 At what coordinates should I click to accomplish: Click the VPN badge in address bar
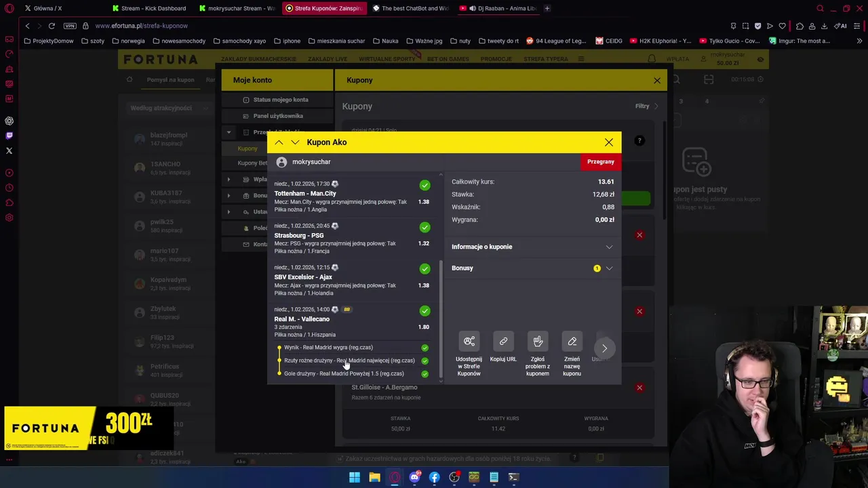pyautogui.click(x=70, y=26)
